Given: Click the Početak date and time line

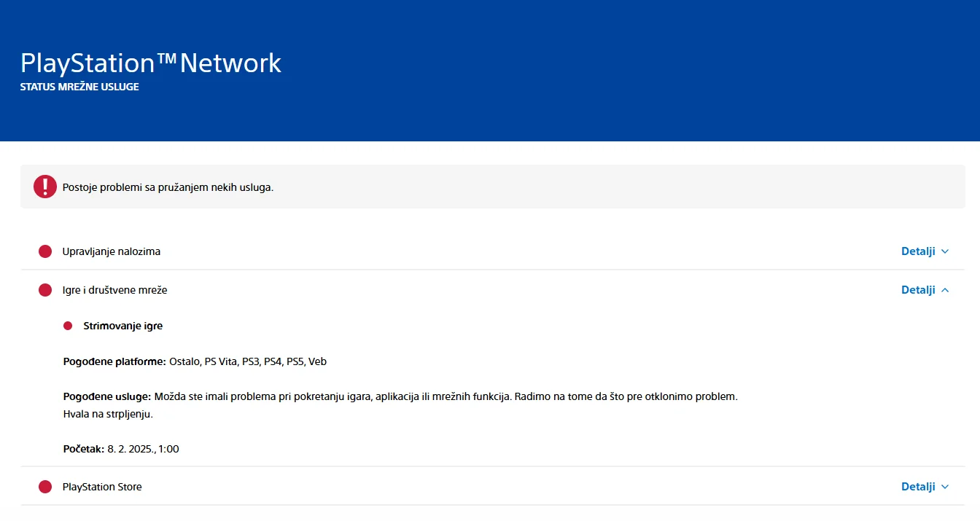Looking at the screenshot, I should pos(121,449).
